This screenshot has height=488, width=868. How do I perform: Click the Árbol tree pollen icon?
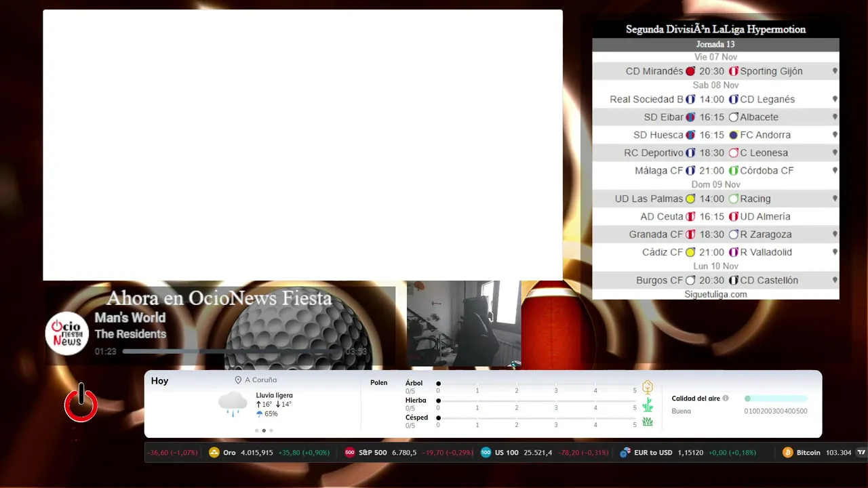point(648,387)
